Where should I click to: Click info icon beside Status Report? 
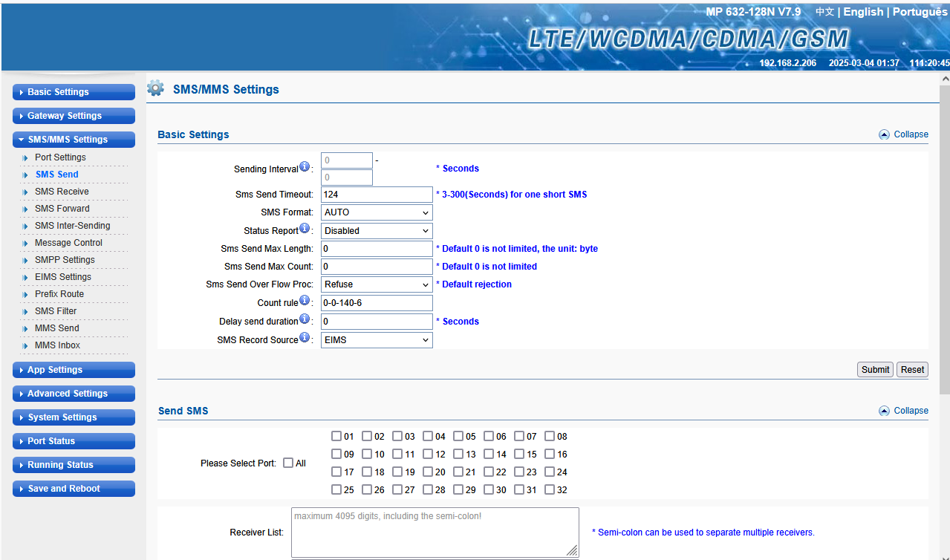tap(305, 229)
